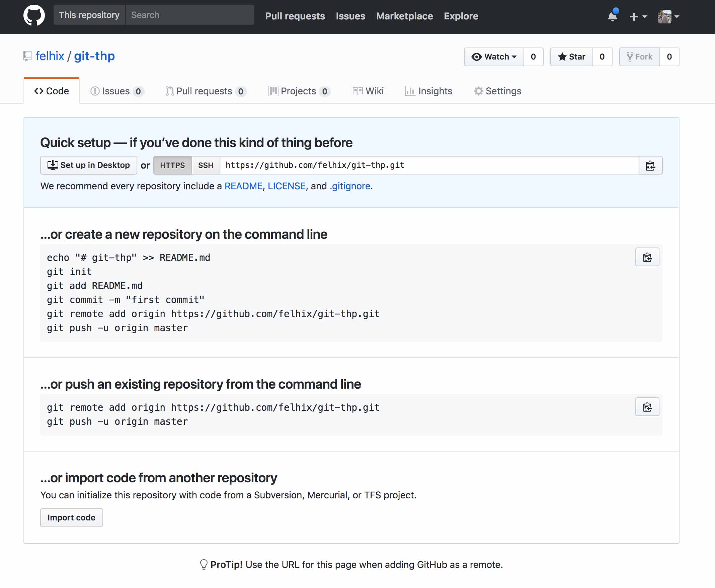The width and height of the screenshot is (715, 588).
Task: Click the 'git init' command line
Action: tap(69, 272)
